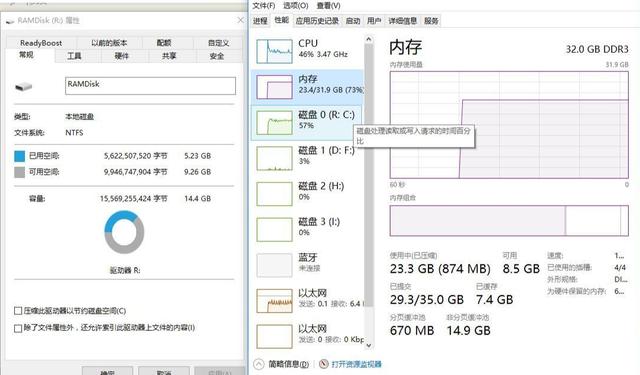
Task: Select 磁盘 2 (H:) performance item
Action: click(307, 194)
